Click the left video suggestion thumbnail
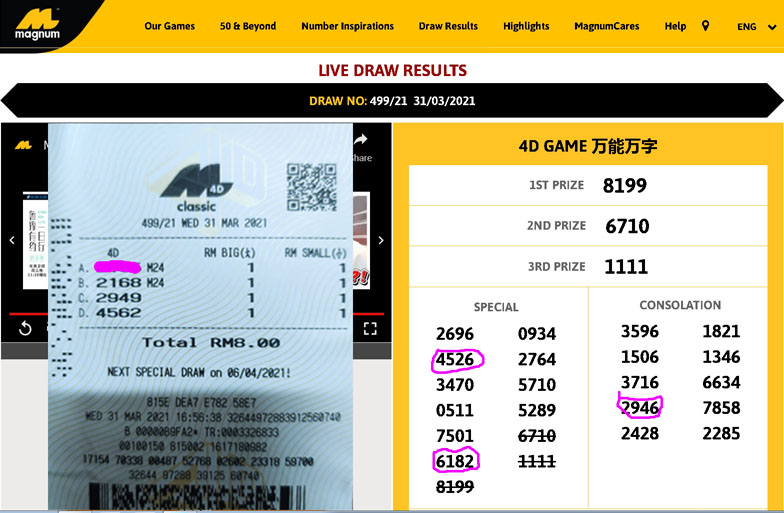This screenshot has width=784, height=513. (x=35, y=240)
